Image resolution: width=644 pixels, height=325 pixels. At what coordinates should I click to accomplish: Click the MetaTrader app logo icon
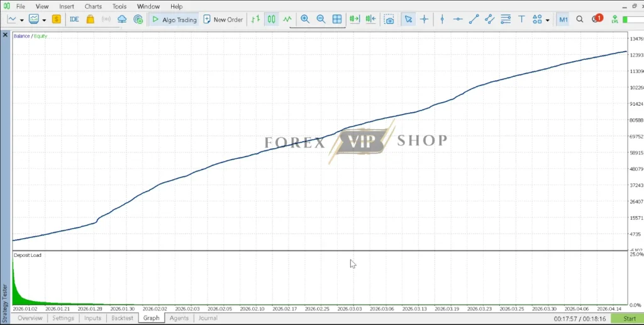(x=6, y=6)
